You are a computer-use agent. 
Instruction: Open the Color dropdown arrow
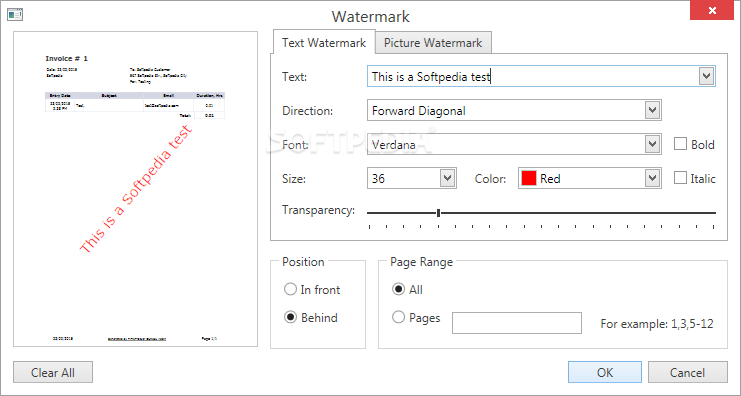point(652,178)
